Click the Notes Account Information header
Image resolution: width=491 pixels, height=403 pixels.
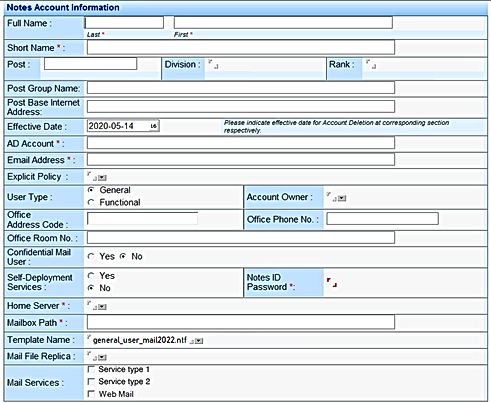coord(63,7)
